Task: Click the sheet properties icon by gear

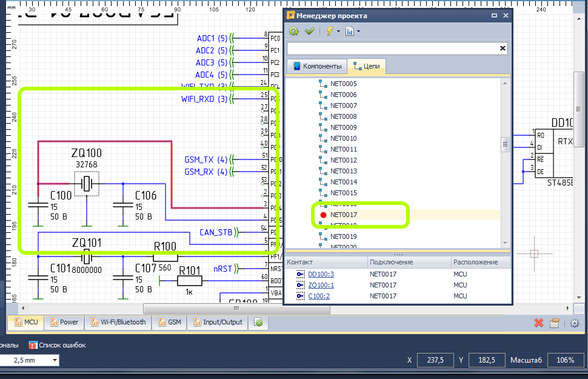Action: click(x=555, y=323)
